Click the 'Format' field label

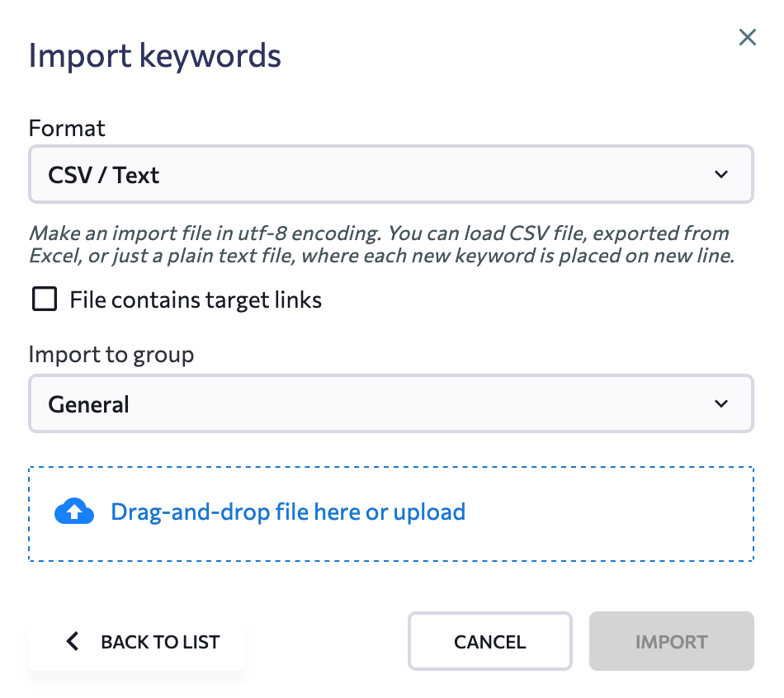click(x=67, y=129)
